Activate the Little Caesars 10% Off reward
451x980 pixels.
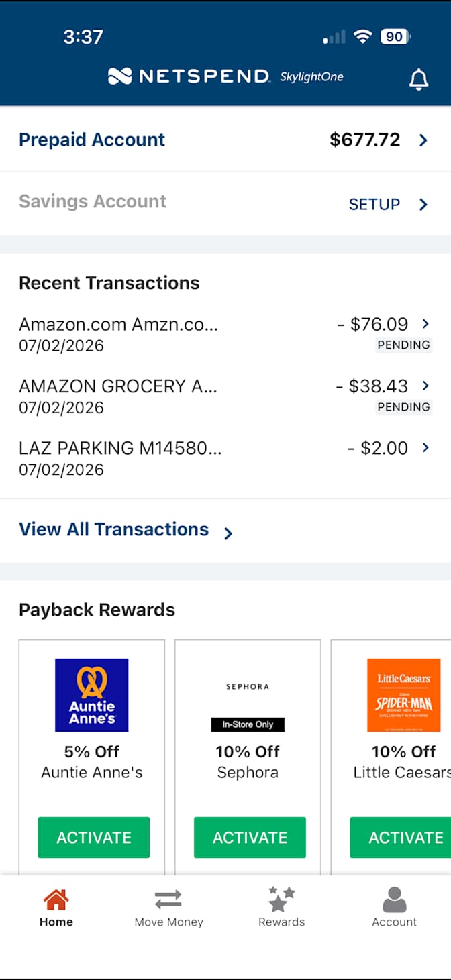(x=401, y=837)
